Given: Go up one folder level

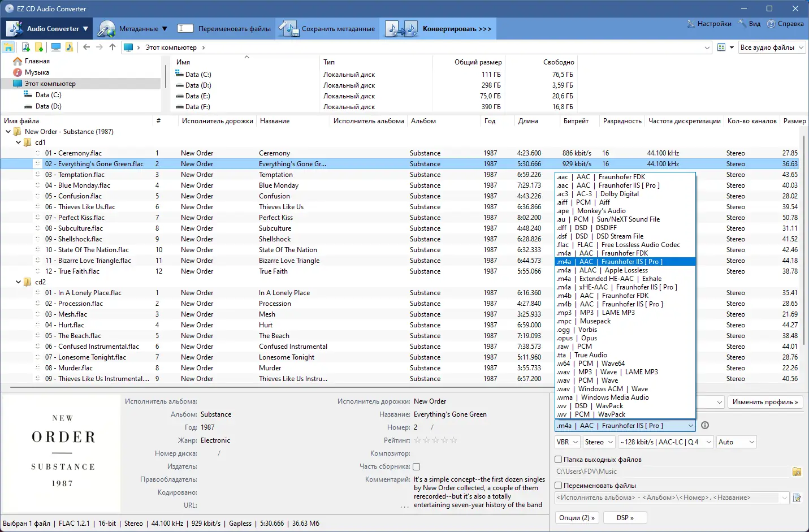Looking at the screenshot, I should (113, 47).
